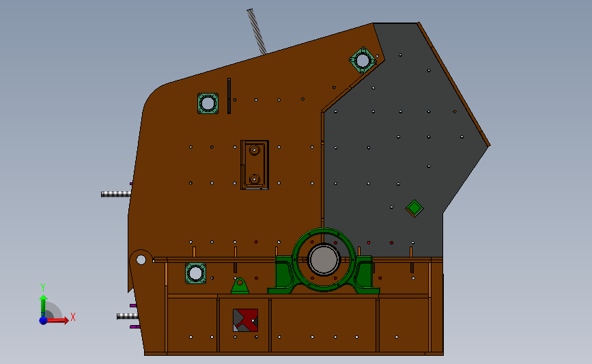
Task: Click the pivot hole on the left hinge
Action: point(141,260)
